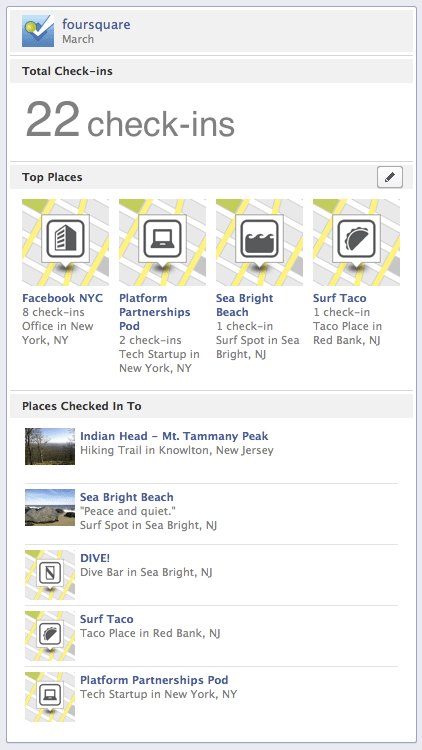Image resolution: width=422 pixels, height=750 pixels.
Task: Open the DIVE! place link
Action: click(95, 558)
